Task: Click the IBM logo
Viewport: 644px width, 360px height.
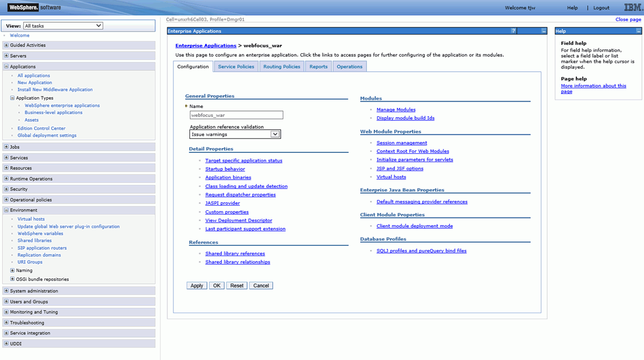Action: click(x=633, y=7)
